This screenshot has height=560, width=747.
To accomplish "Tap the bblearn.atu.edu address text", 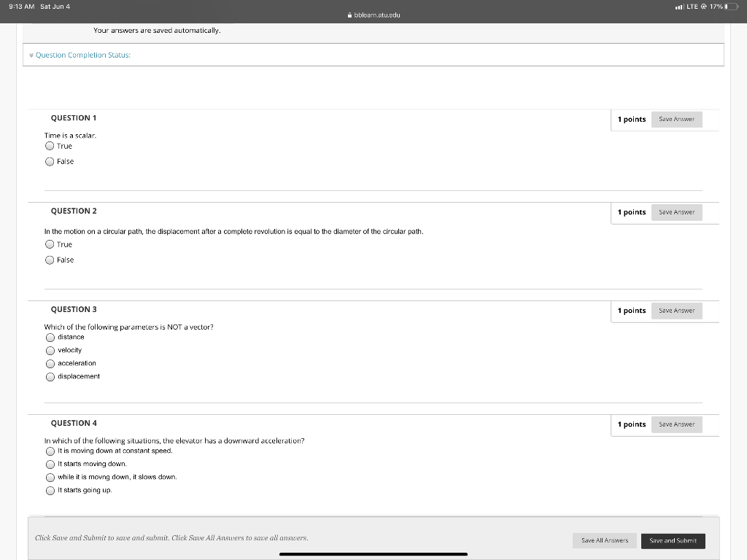I will coord(377,15).
